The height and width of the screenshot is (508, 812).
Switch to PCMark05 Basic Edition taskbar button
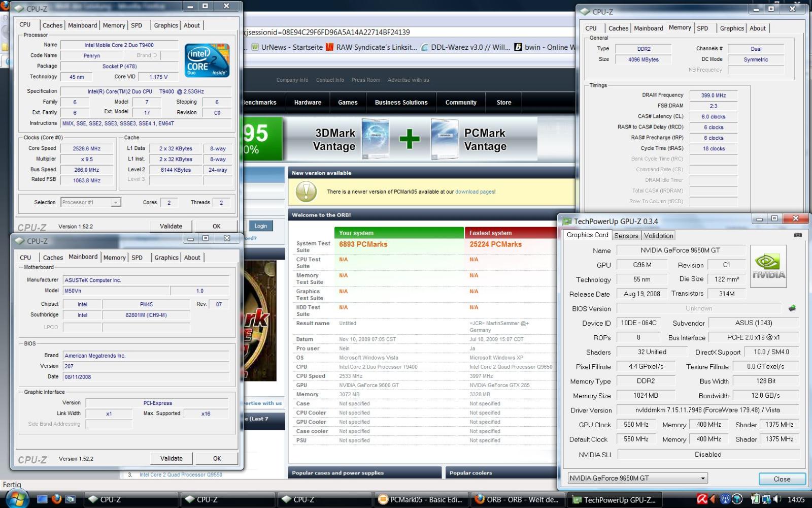click(421, 499)
